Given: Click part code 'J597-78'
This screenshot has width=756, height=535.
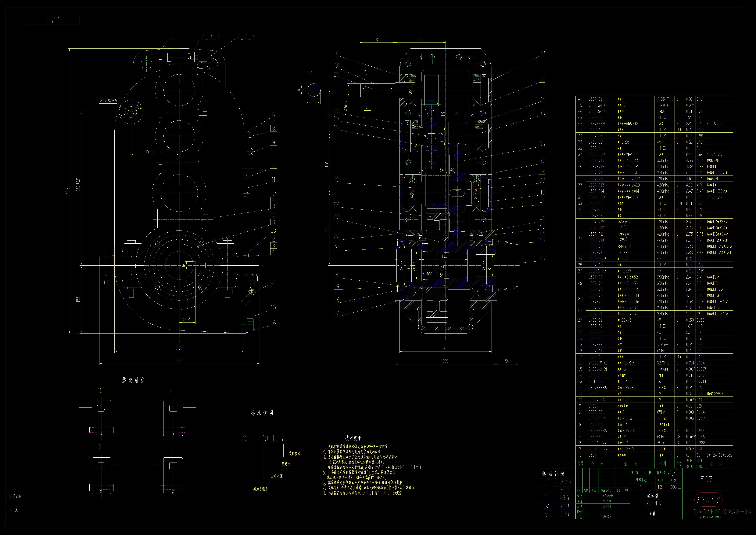Looking at the screenshot, I should (595, 253).
